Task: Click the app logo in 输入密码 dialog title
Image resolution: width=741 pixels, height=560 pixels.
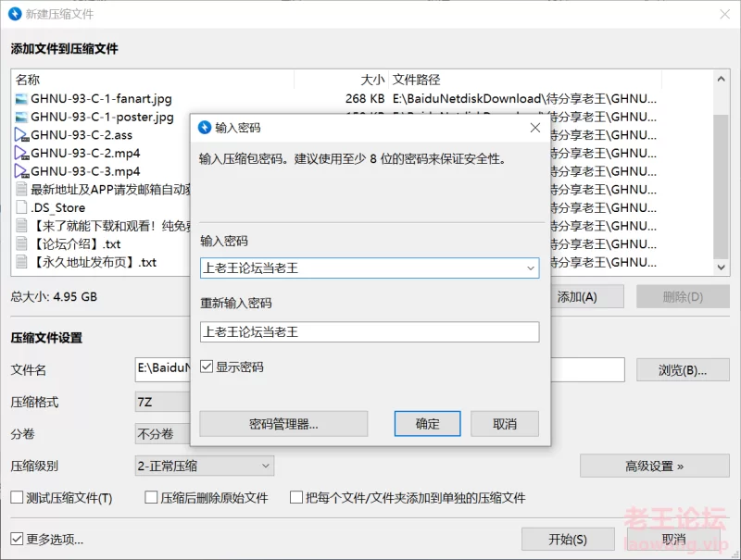Action: [205, 128]
